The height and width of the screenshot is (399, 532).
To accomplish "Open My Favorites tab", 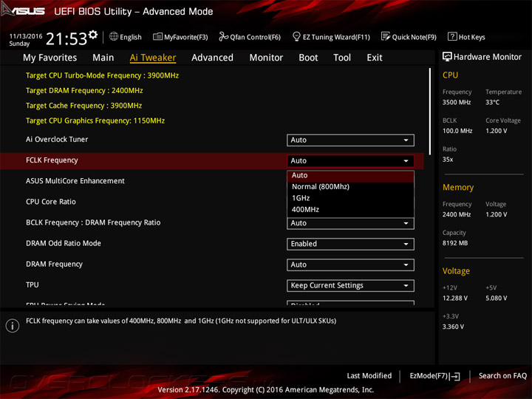I will pos(50,58).
